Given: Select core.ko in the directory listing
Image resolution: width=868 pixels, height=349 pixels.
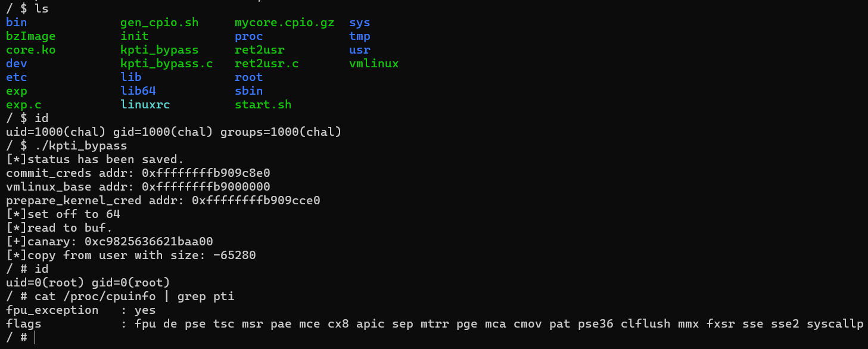Looking at the screenshot, I should coord(30,50).
